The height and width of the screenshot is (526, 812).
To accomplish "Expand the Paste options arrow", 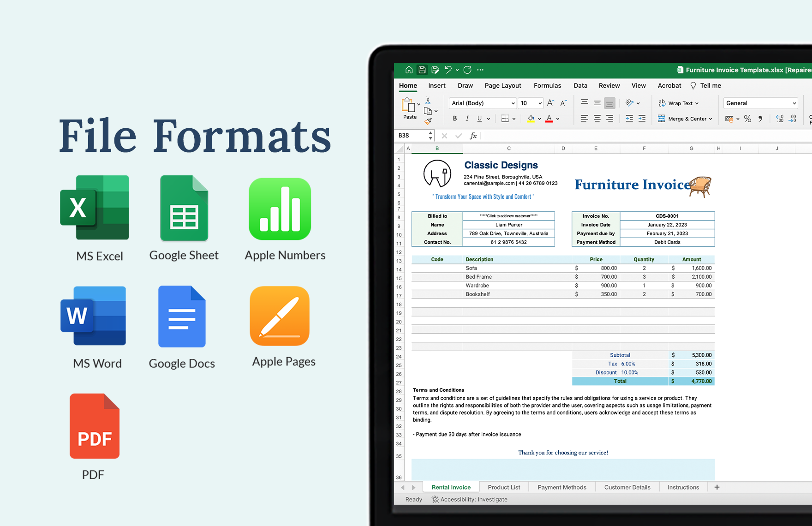I will 418,104.
